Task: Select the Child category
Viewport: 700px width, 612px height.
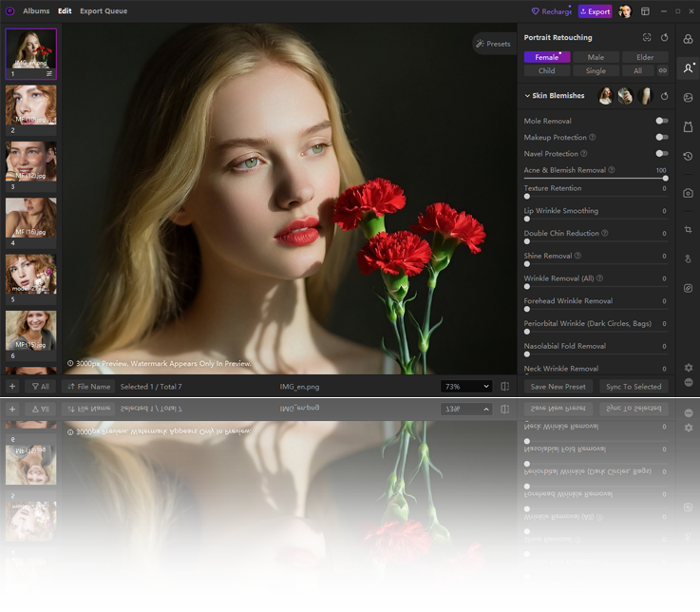Action: click(x=547, y=70)
